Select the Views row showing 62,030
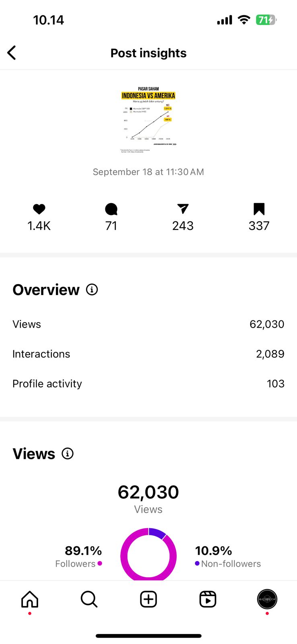The height and width of the screenshot is (644, 297). [148, 324]
